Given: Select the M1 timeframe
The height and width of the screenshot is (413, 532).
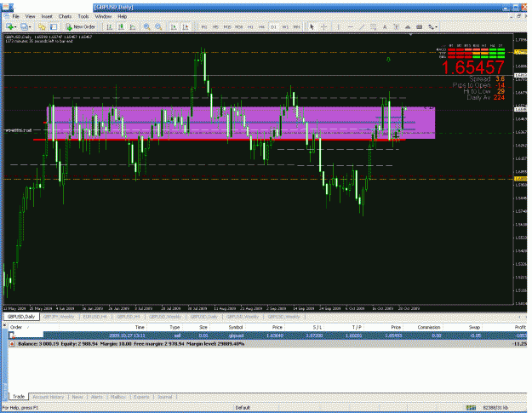Looking at the screenshot, I should (204, 26).
